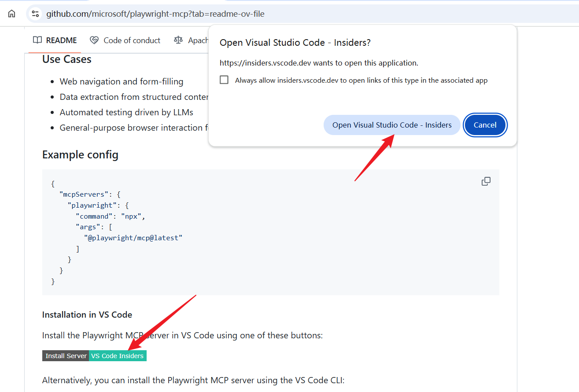Click the Example config heading
This screenshot has width=579, height=392.
click(x=80, y=155)
